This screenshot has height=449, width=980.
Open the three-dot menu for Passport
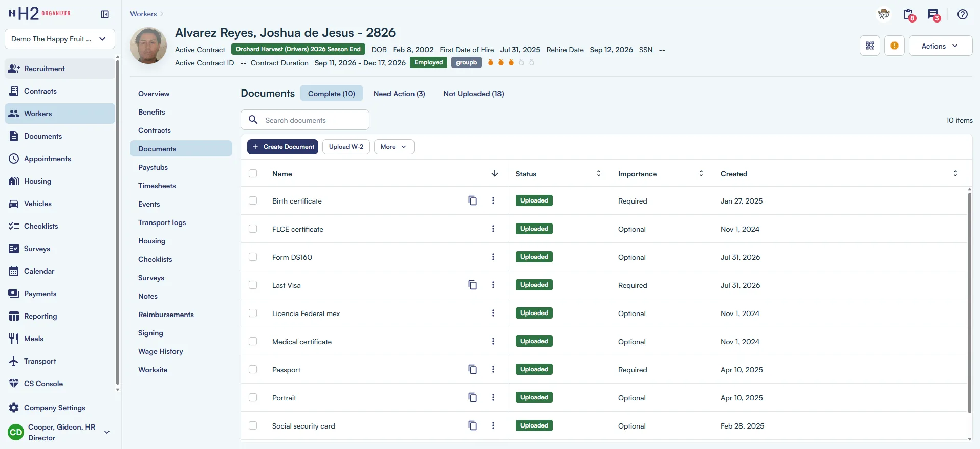[x=493, y=369]
